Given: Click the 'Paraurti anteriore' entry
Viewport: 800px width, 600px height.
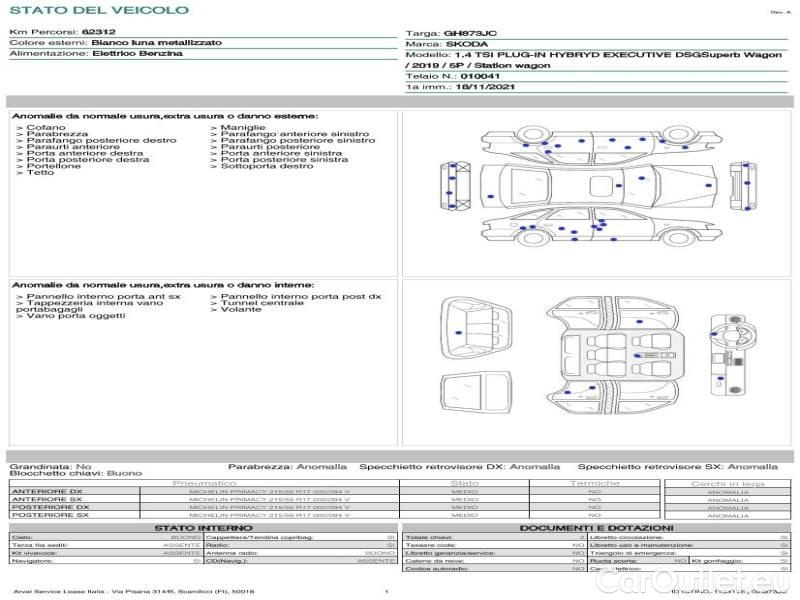Looking at the screenshot, I should [x=68, y=147].
